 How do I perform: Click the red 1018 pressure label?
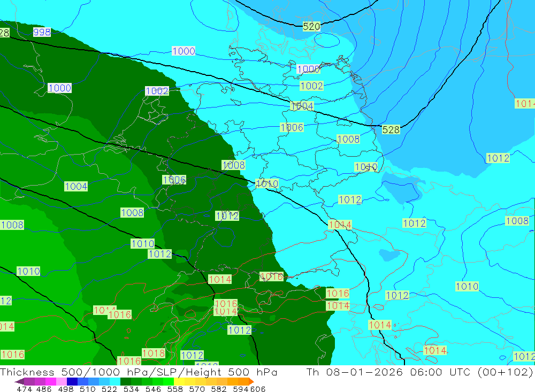pyautogui.click(x=154, y=353)
